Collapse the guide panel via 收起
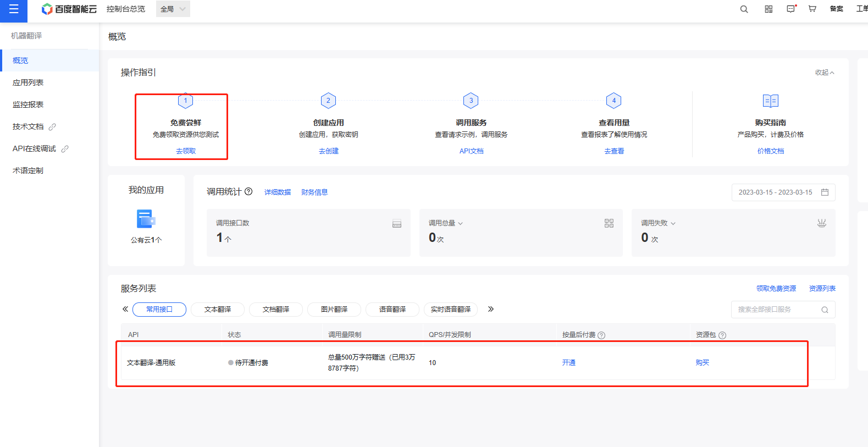The height and width of the screenshot is (447, 868). (x=824, y=73)
